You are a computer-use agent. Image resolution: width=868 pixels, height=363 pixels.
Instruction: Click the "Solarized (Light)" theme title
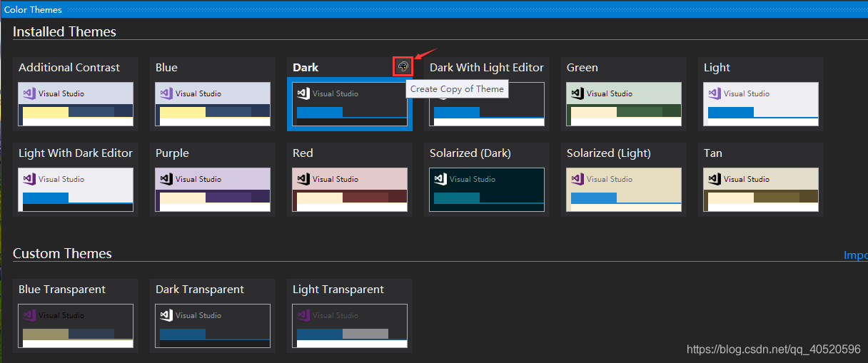tap(609, 153)
